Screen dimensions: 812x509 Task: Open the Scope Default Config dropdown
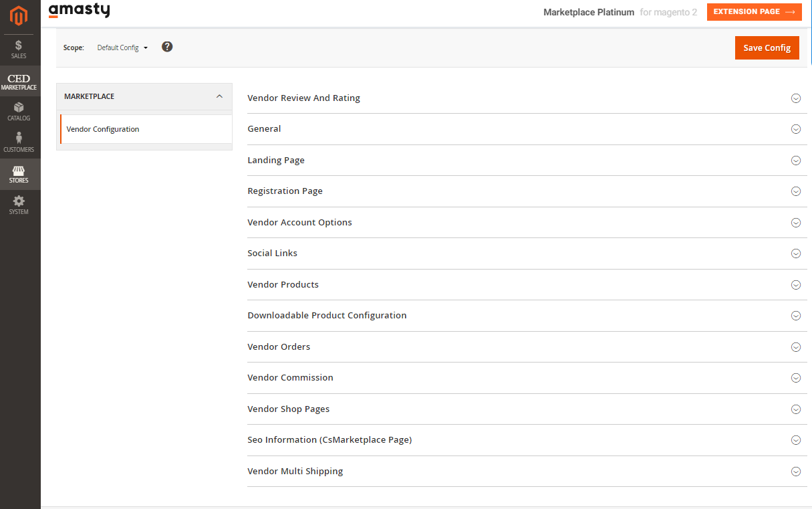click(x=122, y=48)
